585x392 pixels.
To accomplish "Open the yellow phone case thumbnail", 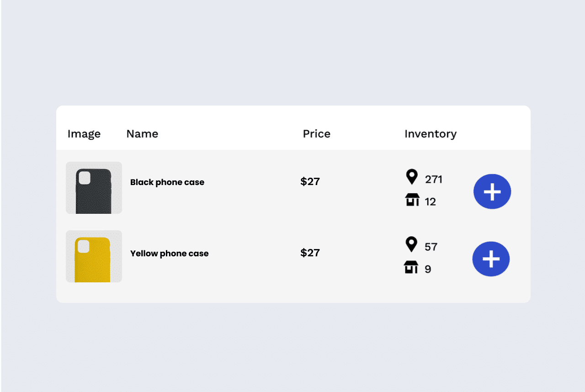I will pos(94,256).
